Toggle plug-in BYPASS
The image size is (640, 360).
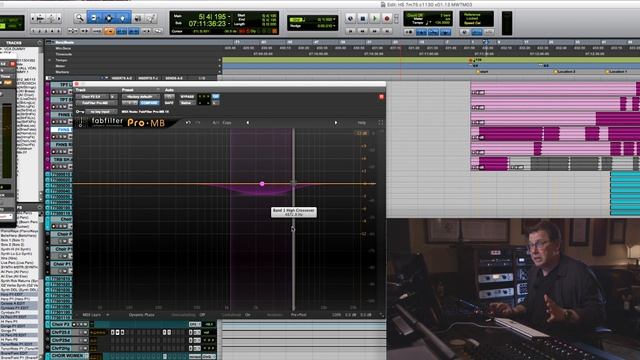coord(187,97)
